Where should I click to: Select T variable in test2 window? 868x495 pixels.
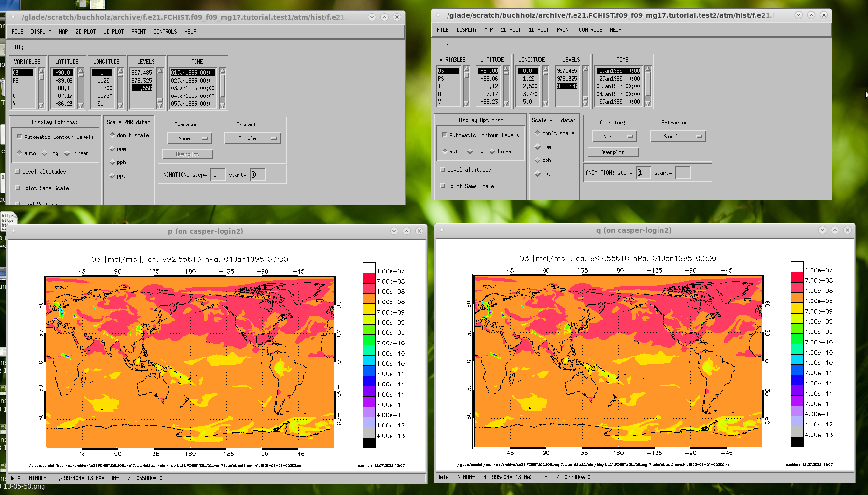click(448, 86)
